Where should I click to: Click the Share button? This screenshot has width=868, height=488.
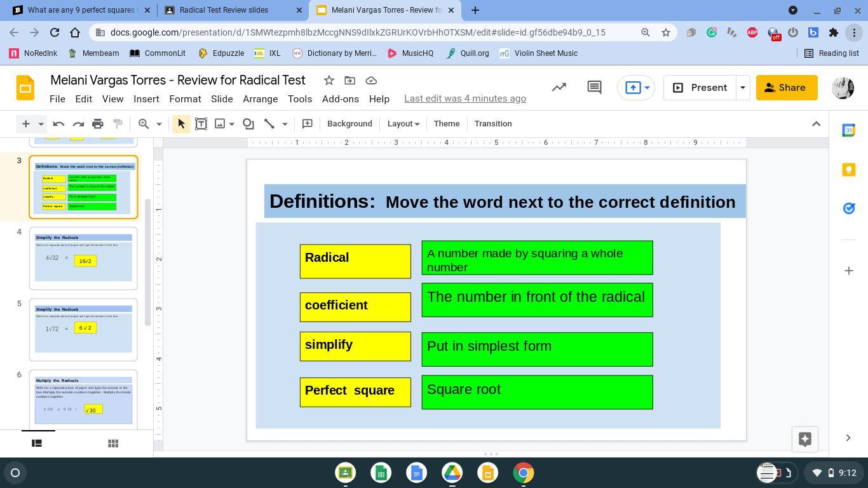tap(787, 88)
